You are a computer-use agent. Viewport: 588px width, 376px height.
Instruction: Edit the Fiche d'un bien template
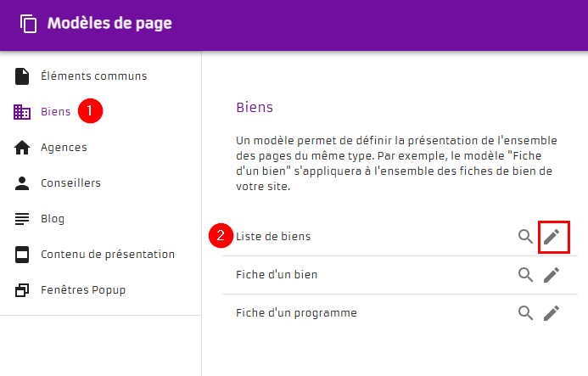coord(552,274)
